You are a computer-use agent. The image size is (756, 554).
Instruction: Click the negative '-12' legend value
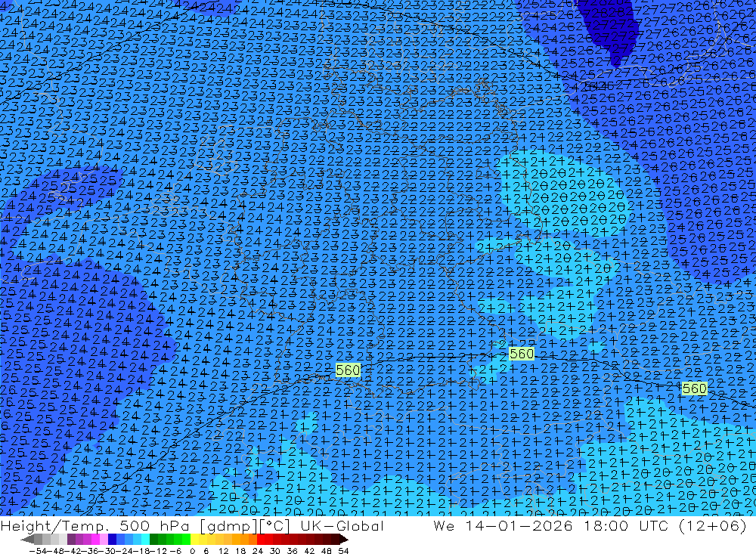click(159, 551)
